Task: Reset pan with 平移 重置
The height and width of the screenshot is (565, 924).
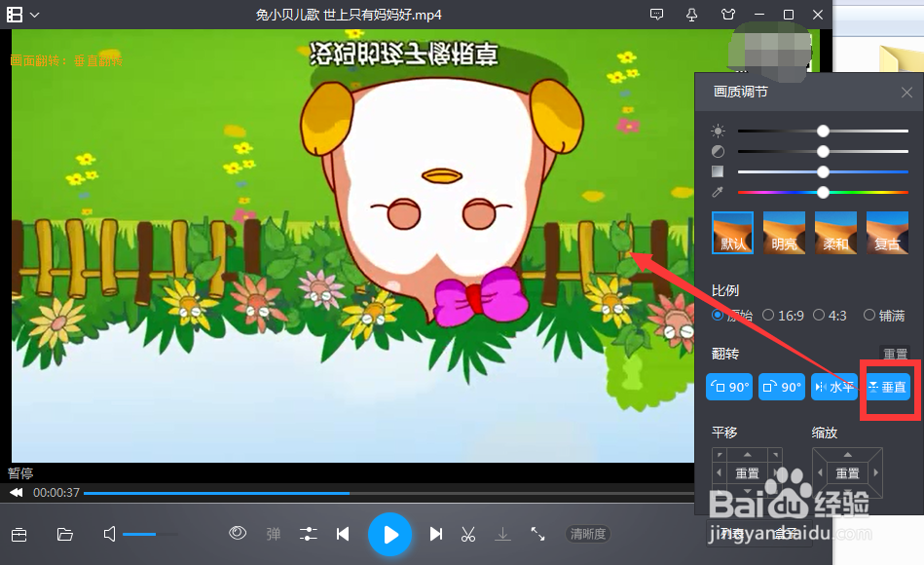Action: [747, 473]
